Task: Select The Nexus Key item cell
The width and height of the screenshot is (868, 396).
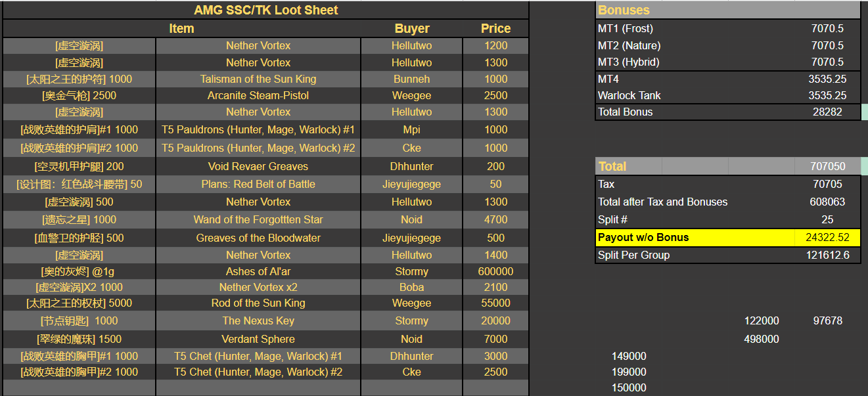Action: click(258, 320)
